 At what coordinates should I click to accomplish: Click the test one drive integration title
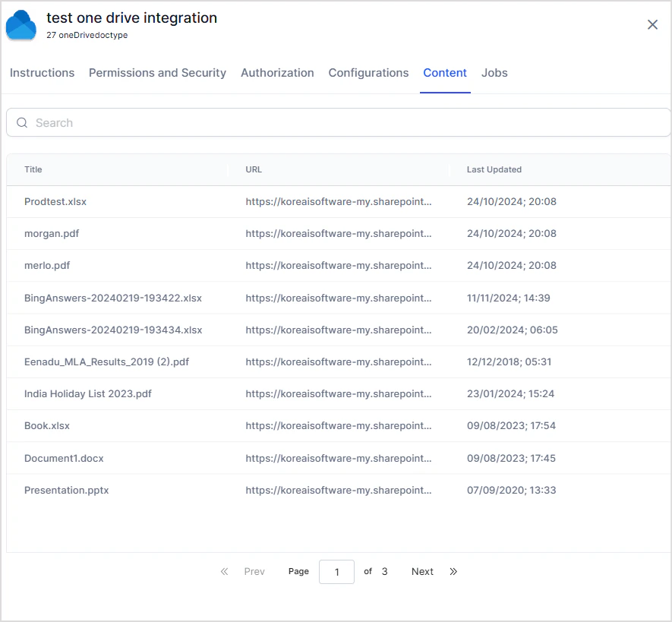tap(131, 18)
